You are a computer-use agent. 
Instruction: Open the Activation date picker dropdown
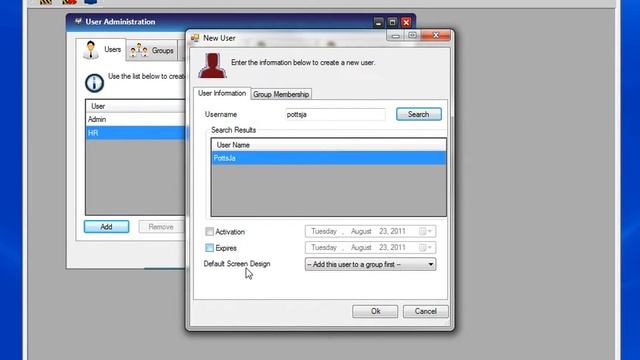(425, 231)
